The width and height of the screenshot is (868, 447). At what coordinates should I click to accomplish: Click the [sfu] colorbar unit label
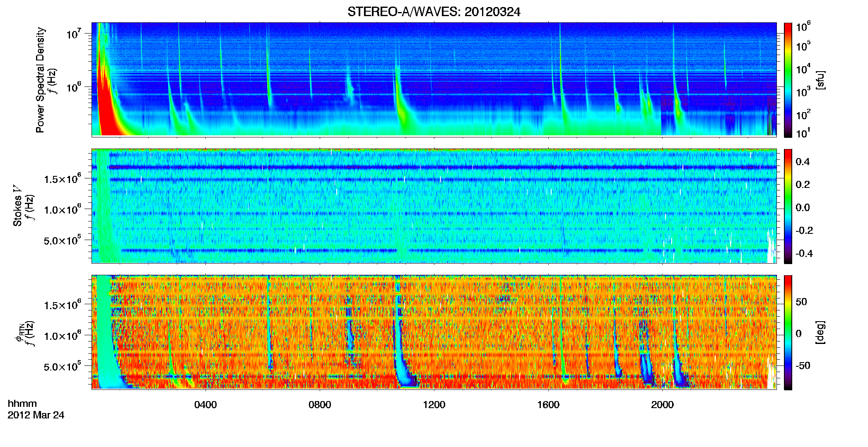click(x=820, y=80)
